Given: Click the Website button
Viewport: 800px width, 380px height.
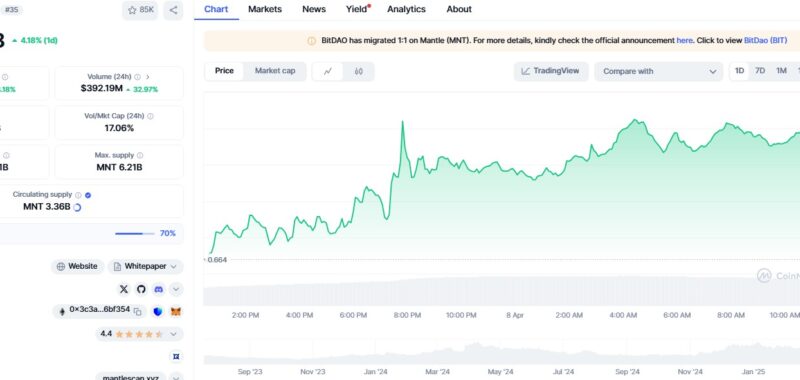Looking at the screenshot, I should tap(78, 266).
